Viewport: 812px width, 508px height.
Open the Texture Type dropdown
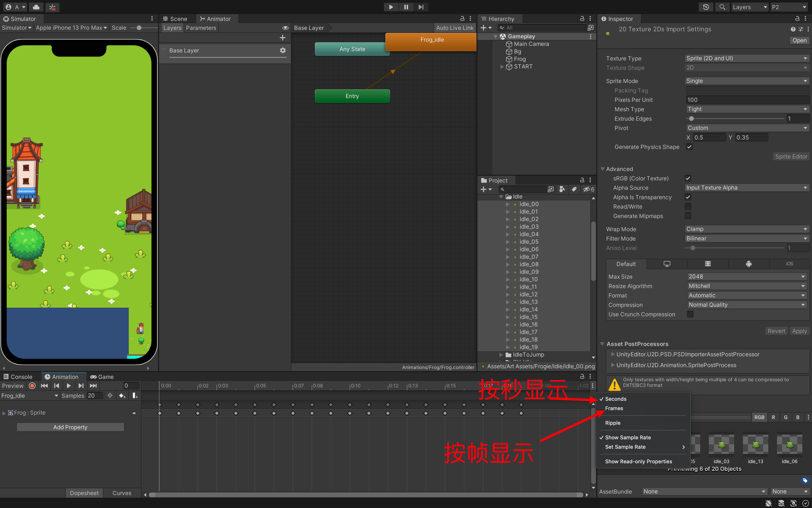(747, 58)
